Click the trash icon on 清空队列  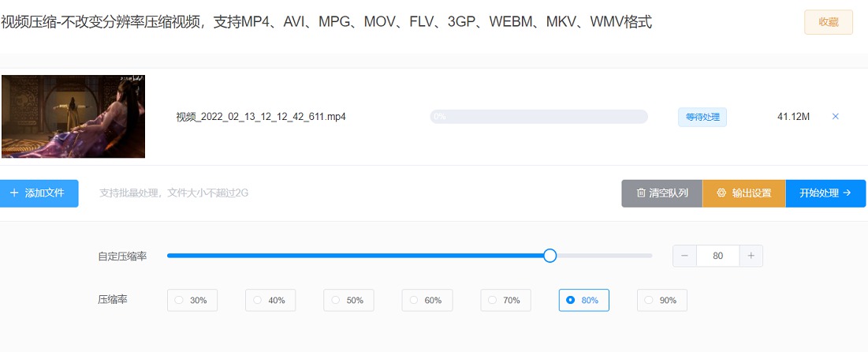click(x=641, y=193)
